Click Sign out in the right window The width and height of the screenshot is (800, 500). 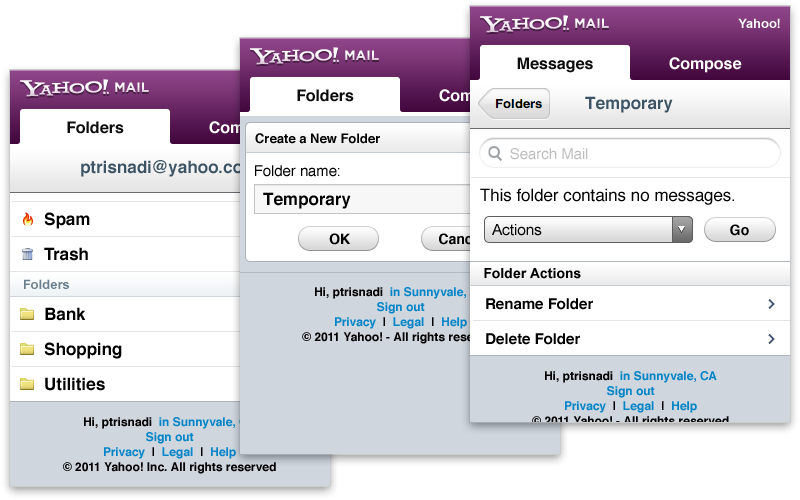630,391
